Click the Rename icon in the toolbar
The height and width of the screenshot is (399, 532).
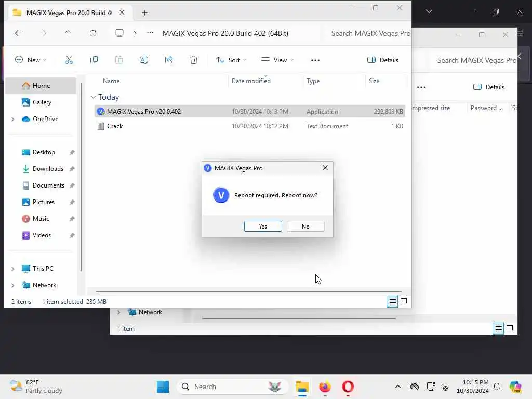coord(144,60)
